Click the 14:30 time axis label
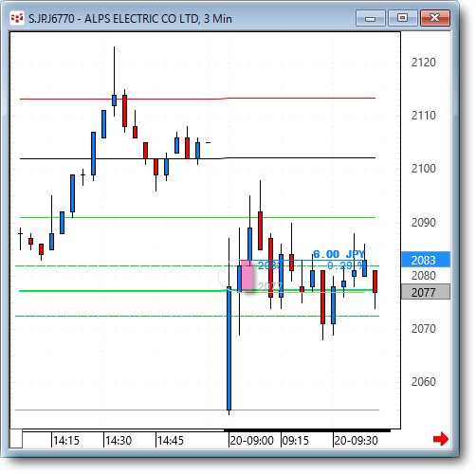 (119, 440)
